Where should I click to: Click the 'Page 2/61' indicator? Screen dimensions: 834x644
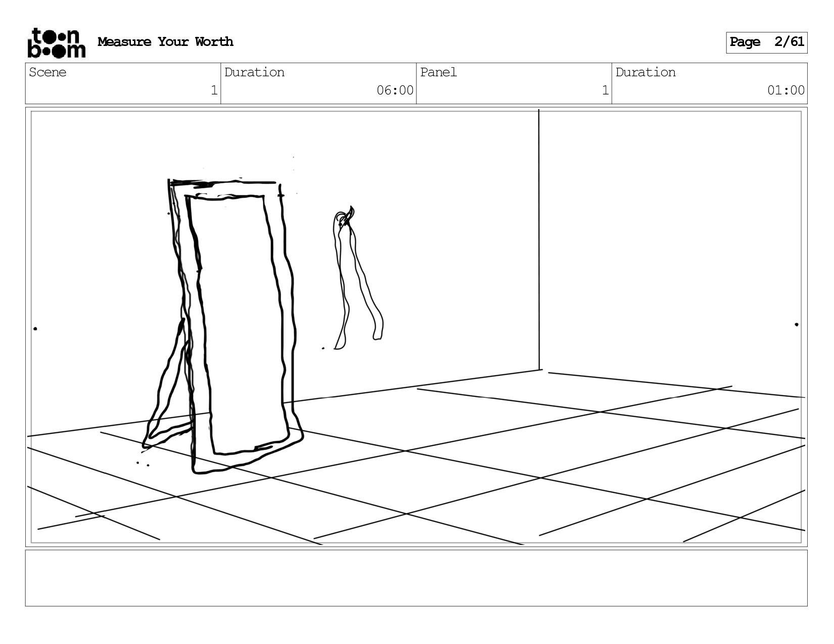(x=766, y=42)
